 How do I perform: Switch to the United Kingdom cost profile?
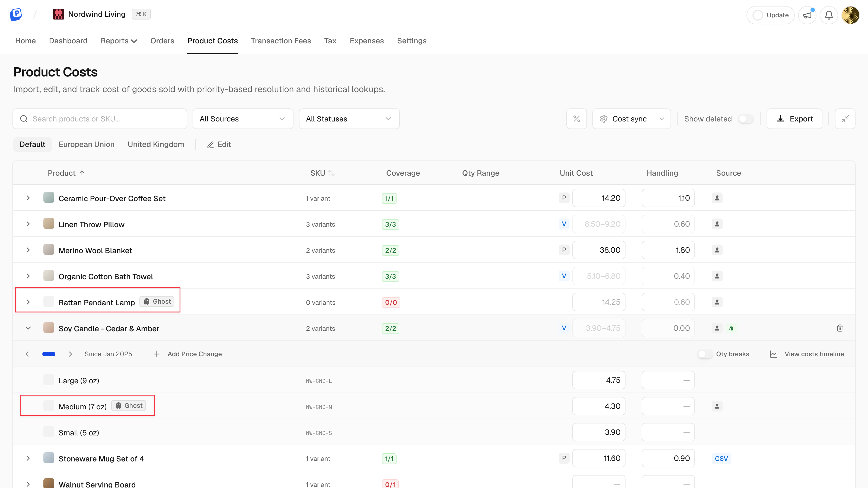click(x=156, y=145)
